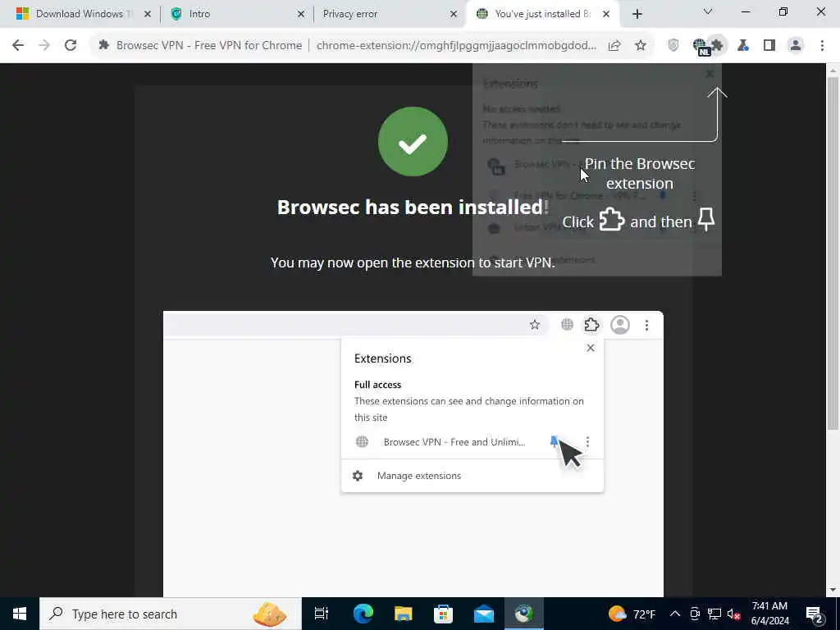This screenshot has width=840, height=630.
Task: Open File Explorer from taskbar
Action: (x=403, y=614)
